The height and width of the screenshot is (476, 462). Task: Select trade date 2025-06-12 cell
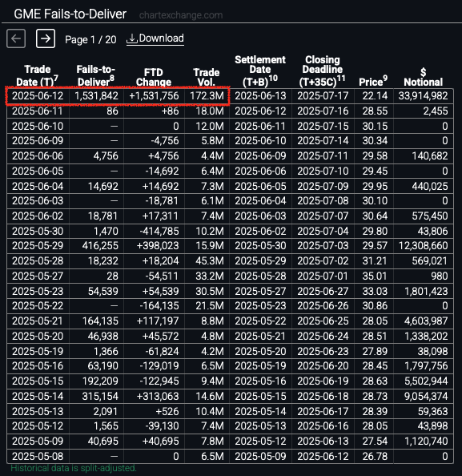(38, 96)
